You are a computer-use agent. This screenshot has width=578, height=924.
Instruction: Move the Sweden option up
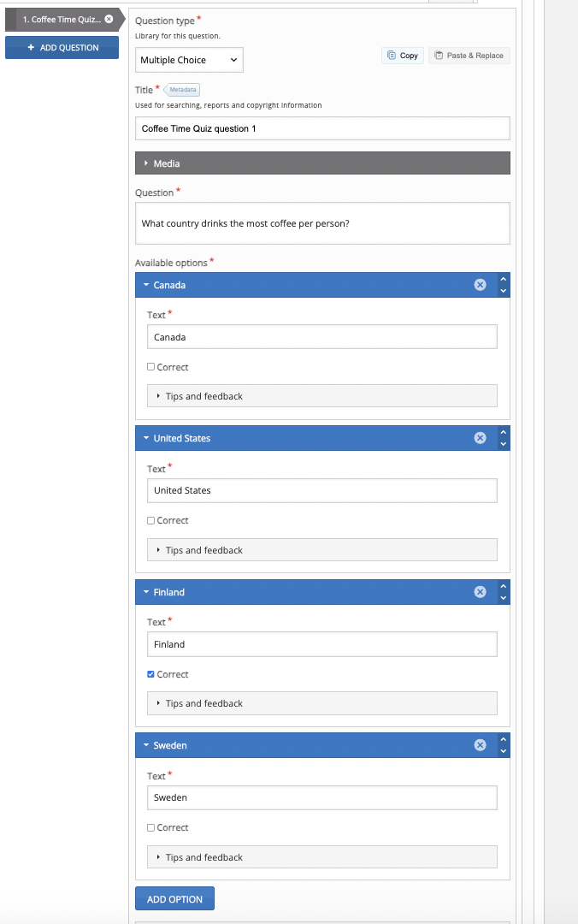pos(503,739)
